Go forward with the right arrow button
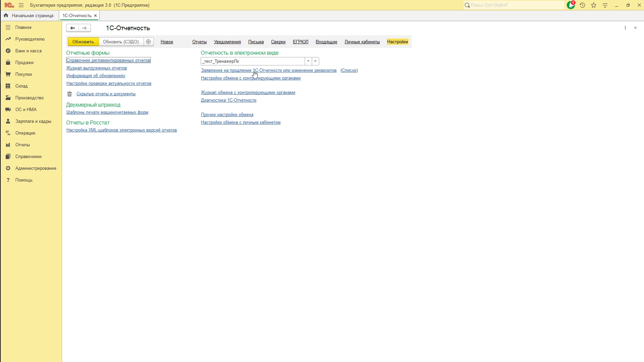The width and height of the screenshot is (644, 362). (x=85, y=28)
